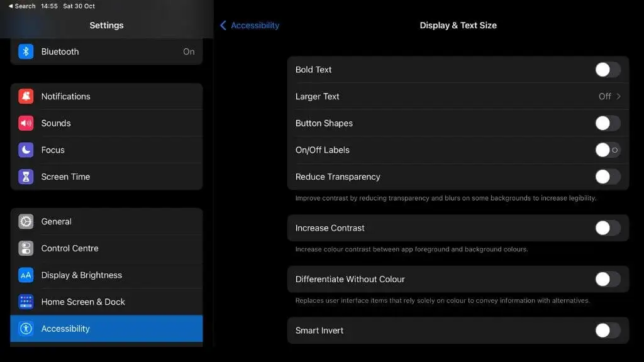Tap the Screen Time hourglass icon
Image resolution: width=644 pixels, height=362 pixels.
26,177
